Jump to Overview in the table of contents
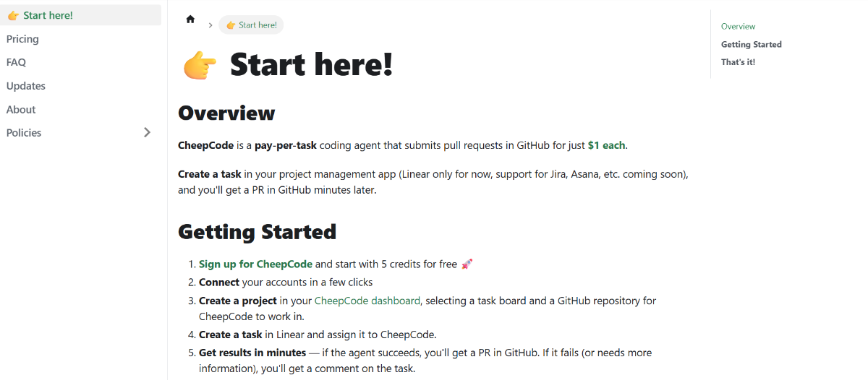The height and width of the screenshot is (380, 868). tap(738, 27)
